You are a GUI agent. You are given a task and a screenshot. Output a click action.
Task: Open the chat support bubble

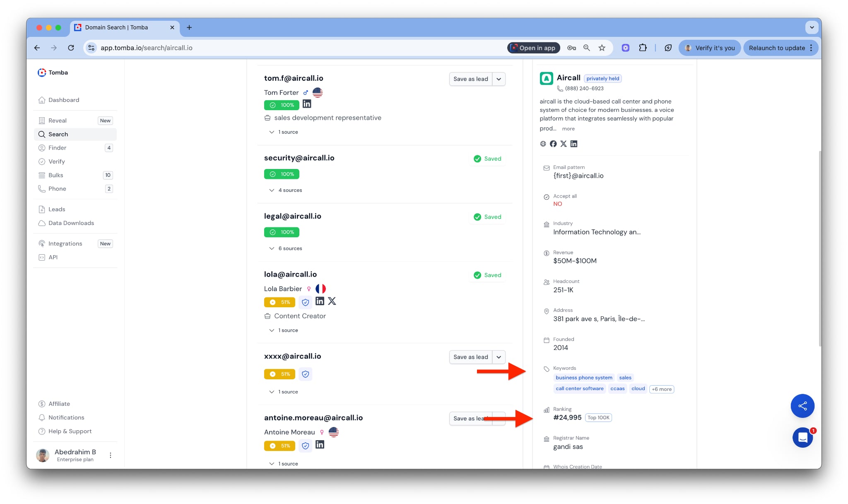point(802,437)
